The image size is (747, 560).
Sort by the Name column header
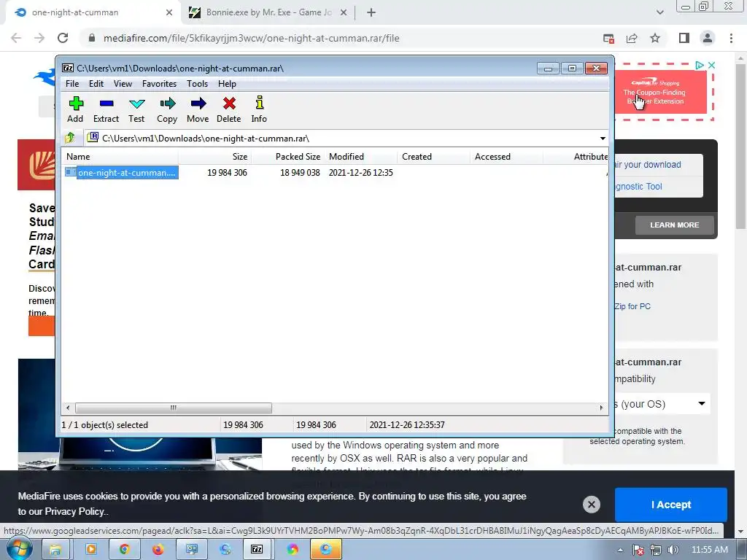tap(120, 157)
